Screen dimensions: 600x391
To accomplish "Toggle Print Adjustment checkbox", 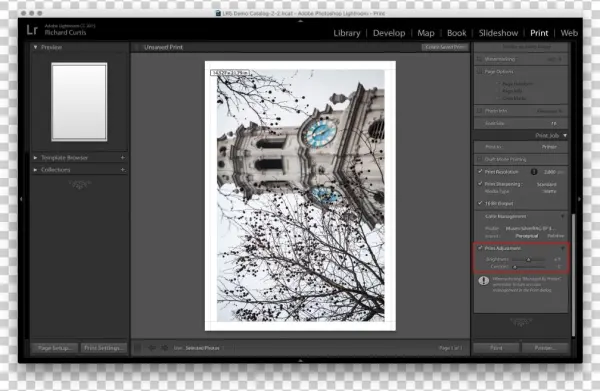I will [x=480, y=248].
